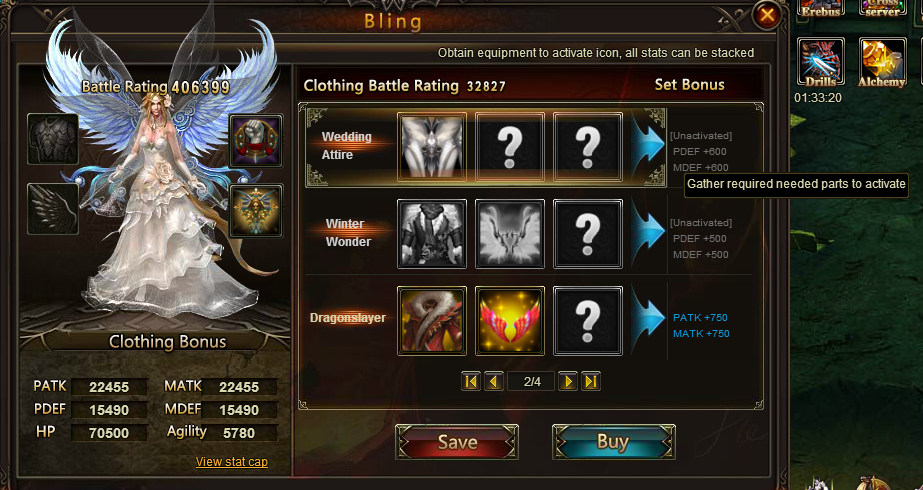923x490 pixels.
Task: Select the Wedding Attire dress icon
Action: click(431, 147)
